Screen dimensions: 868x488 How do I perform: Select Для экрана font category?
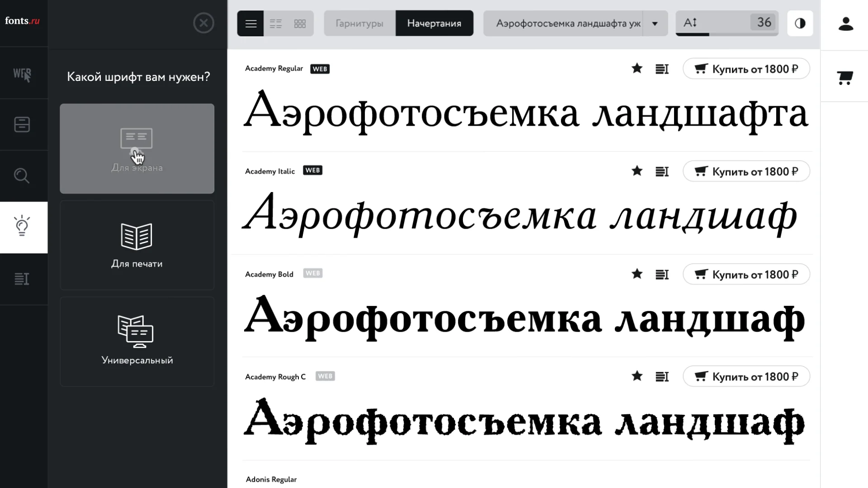click(x=137, y=148)
